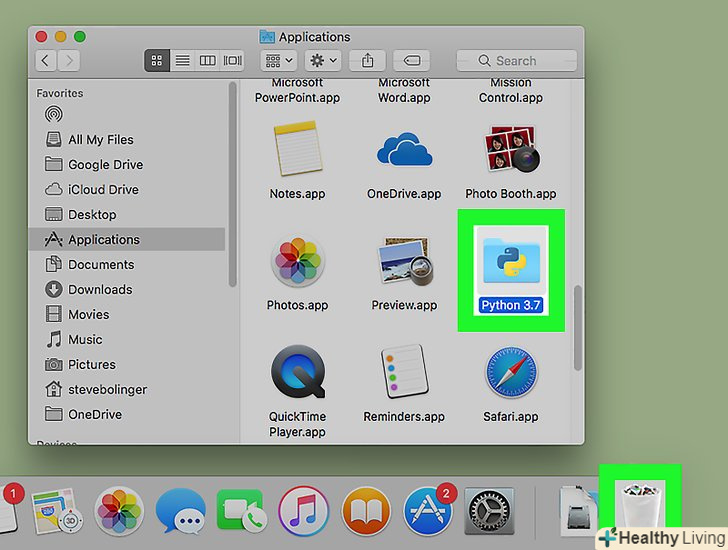Open iBooks from the Dock
The image size is (728, 550).
point(366,511)
